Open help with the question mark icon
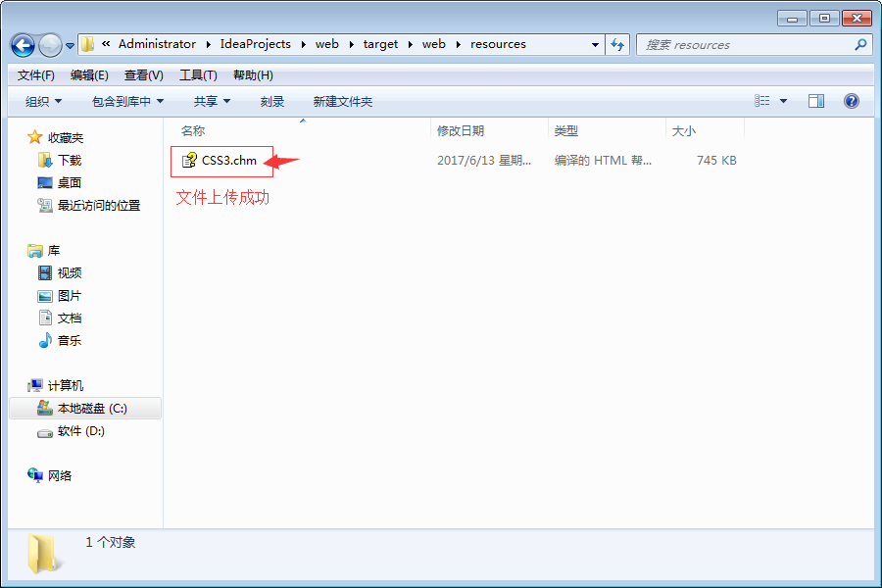 click(851, 101)
